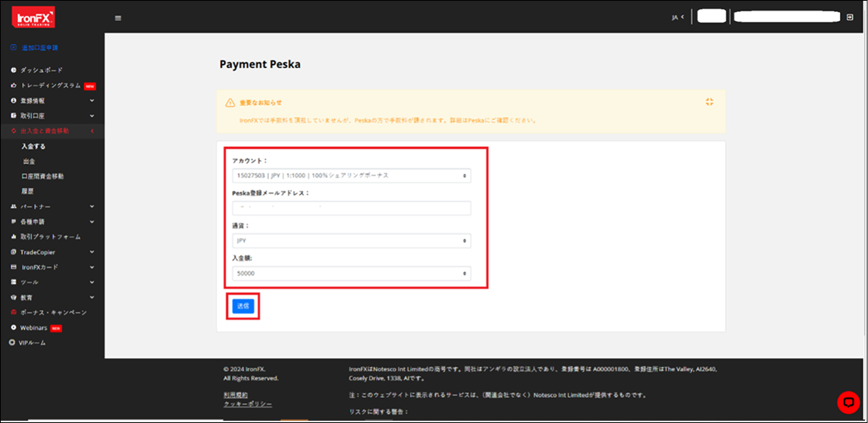Open the 通貨 JPY dropdown

(351, 241)
